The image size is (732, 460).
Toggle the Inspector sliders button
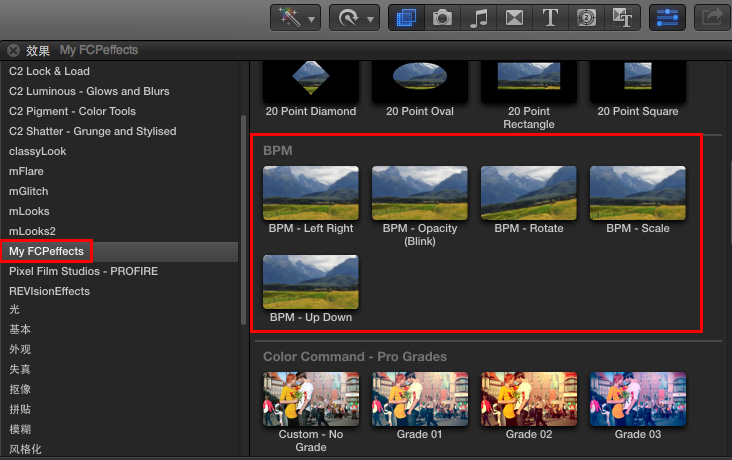coord(668,18)
